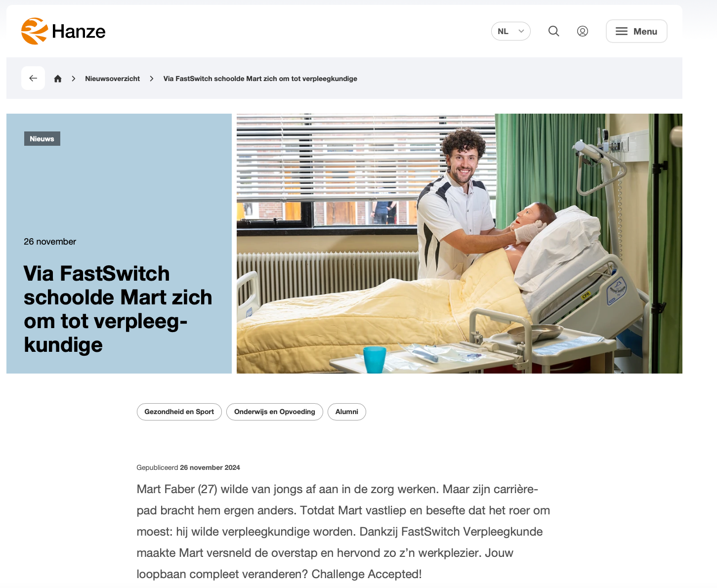Select the Alumni tag
Image resolution: width=717 pixels, height=588 pixels.
[347, 412]
